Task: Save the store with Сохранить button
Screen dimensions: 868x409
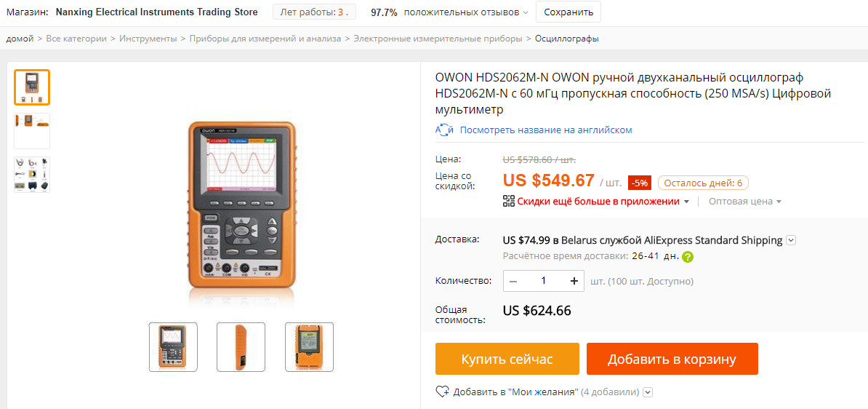Action: 568,12
